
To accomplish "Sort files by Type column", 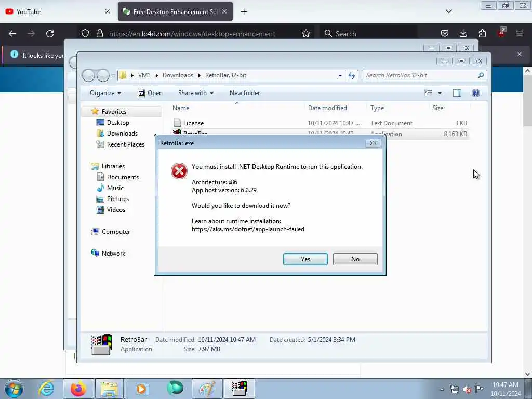I will click(377, 108).
